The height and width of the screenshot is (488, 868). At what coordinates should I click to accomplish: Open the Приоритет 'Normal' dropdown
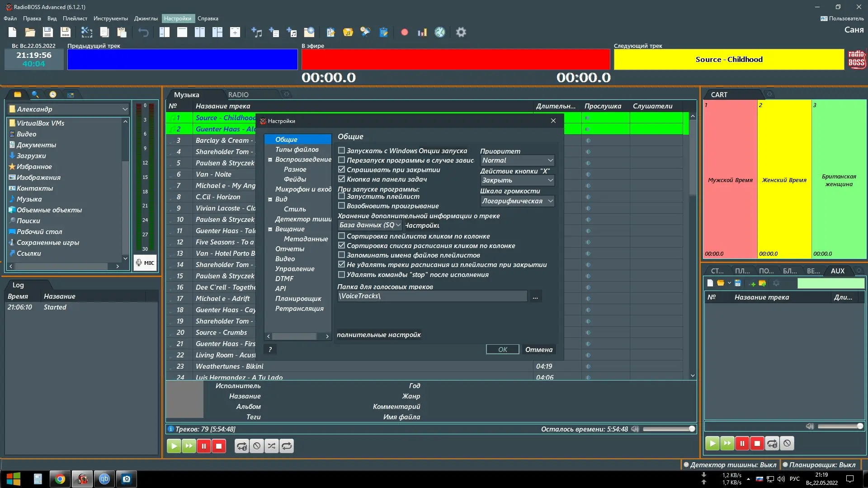pyautogui.click(x=517, y=160)
